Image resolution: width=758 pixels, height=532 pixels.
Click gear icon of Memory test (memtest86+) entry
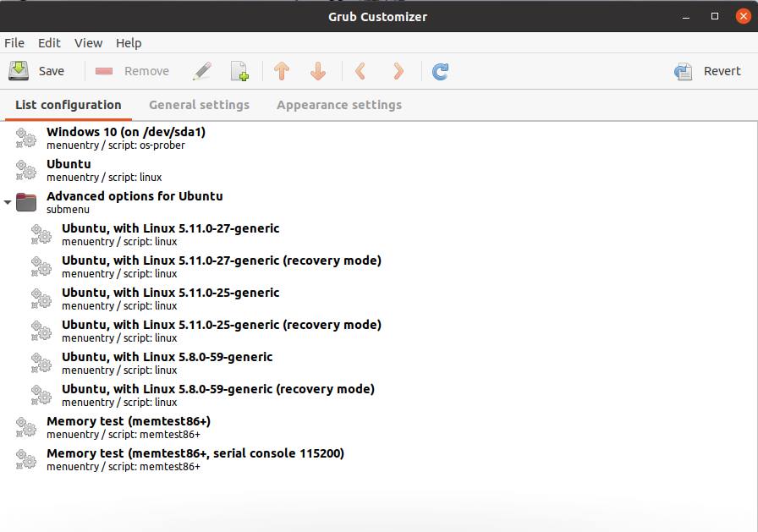[26, 427]
